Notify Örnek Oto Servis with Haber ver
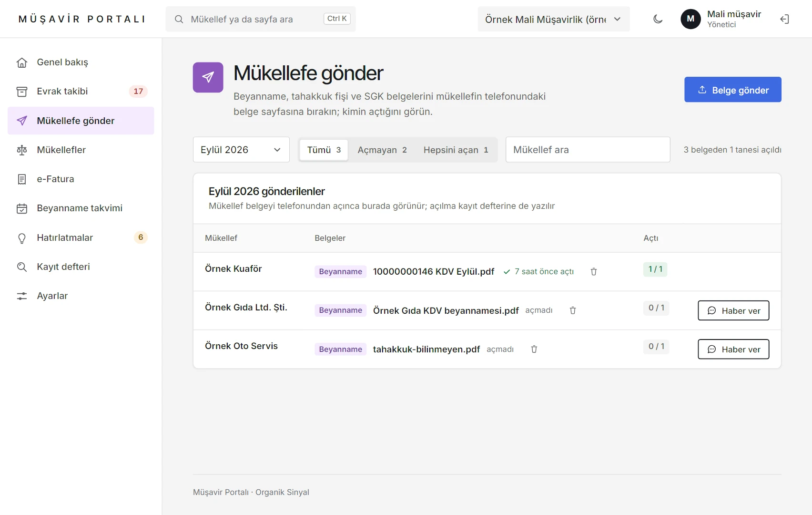 733,349
